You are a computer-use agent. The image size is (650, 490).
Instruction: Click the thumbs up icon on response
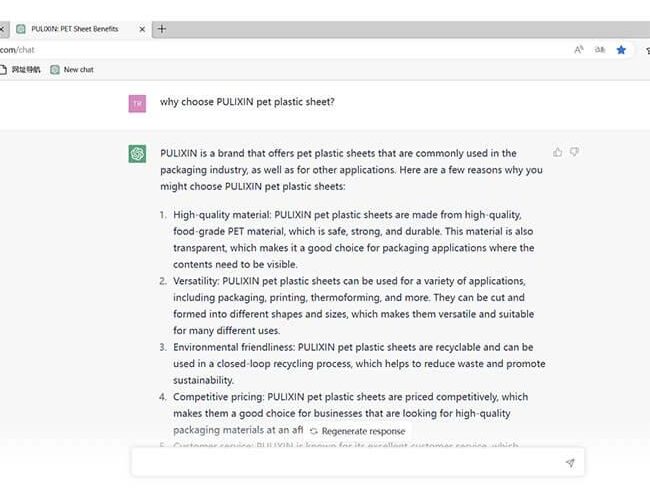click(x=558, y=153)
